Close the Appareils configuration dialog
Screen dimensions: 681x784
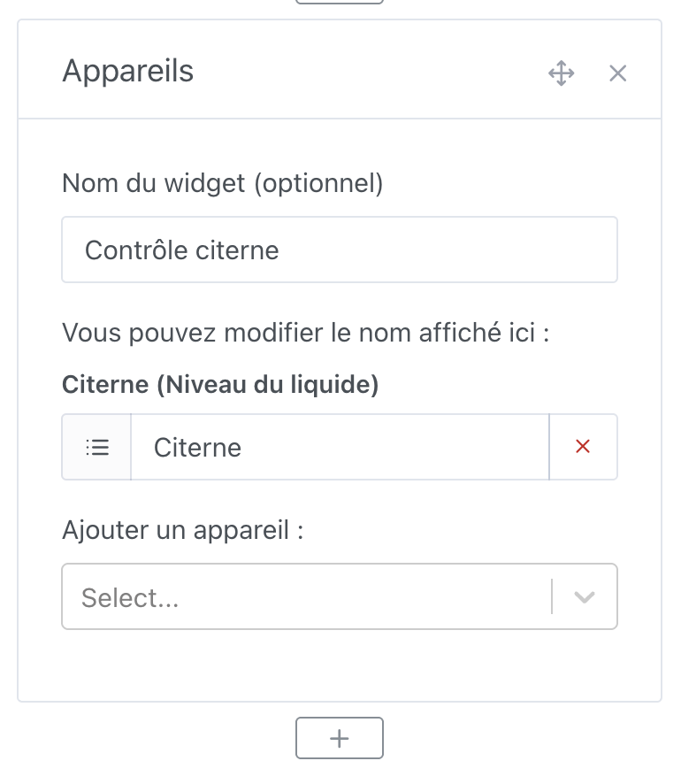pyautogui.click(x=617, y=73)
